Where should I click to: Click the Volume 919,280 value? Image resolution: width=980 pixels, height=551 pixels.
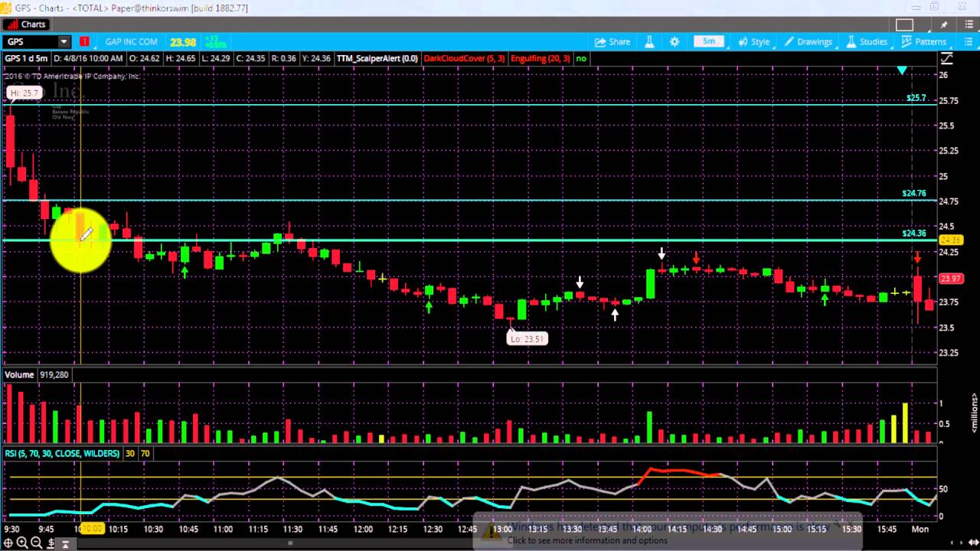pyautogui.click(x=53, y=374)
